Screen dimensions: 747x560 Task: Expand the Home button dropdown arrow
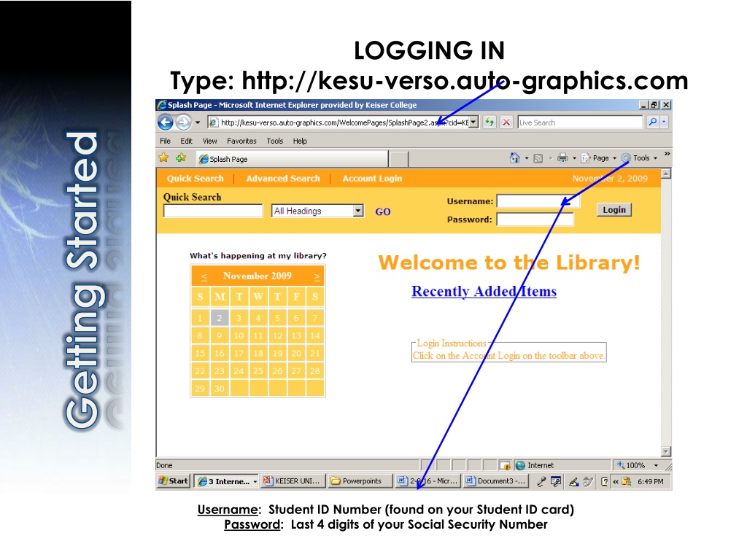[527, 158]
